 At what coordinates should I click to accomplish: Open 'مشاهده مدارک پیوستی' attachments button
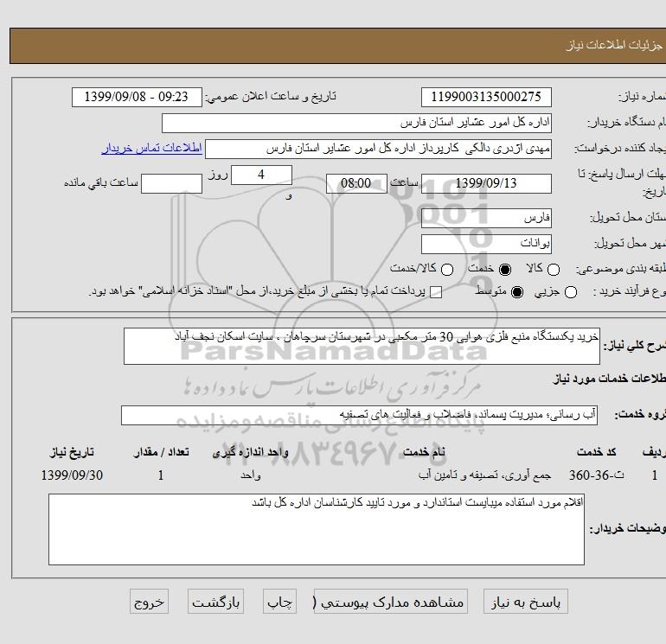click(391, 601)
